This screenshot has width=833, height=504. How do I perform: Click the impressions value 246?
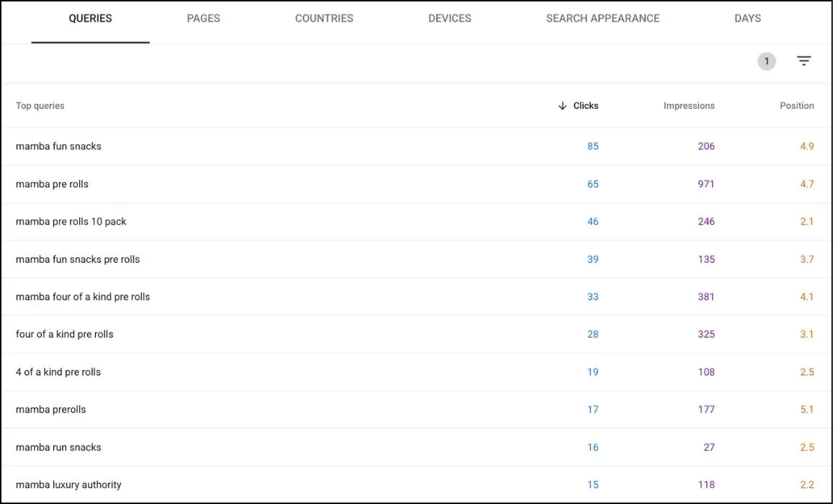(706, 222)
